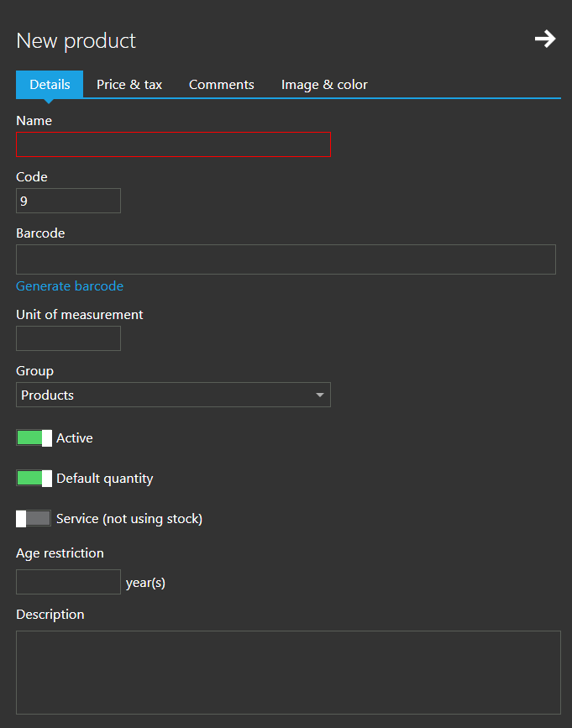This screenshot has height=728, width=572.
Task: Switch to the Price & tax tab
Action: click(129, 85)
